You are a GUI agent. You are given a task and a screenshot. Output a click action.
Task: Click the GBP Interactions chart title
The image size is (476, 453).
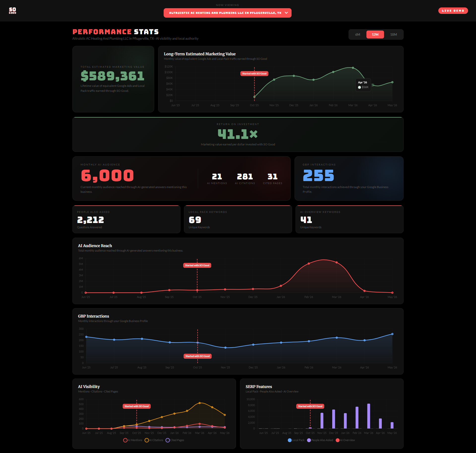93,316
